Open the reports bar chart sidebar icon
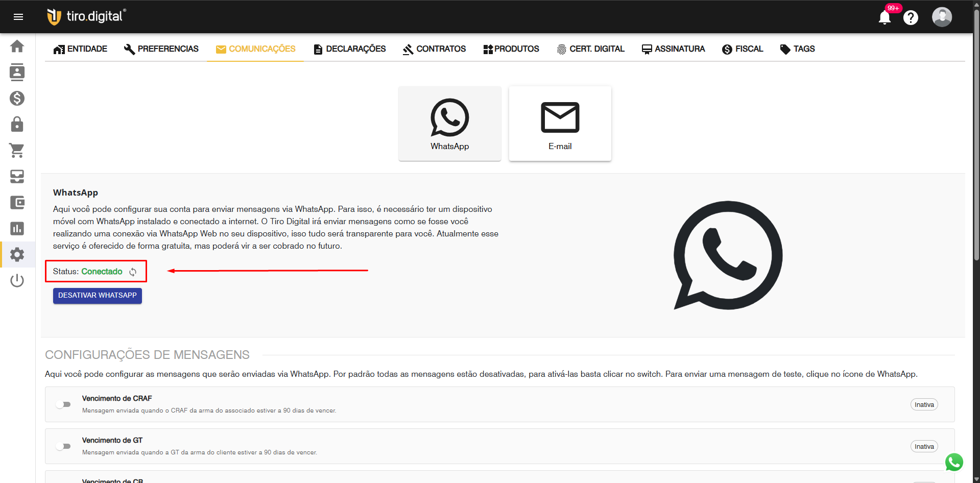Viewport: 980px width, 483px height. point(17,228)
